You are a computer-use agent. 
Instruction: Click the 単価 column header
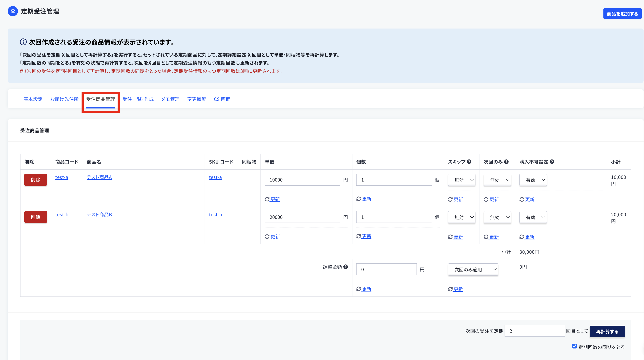point(270,162)
